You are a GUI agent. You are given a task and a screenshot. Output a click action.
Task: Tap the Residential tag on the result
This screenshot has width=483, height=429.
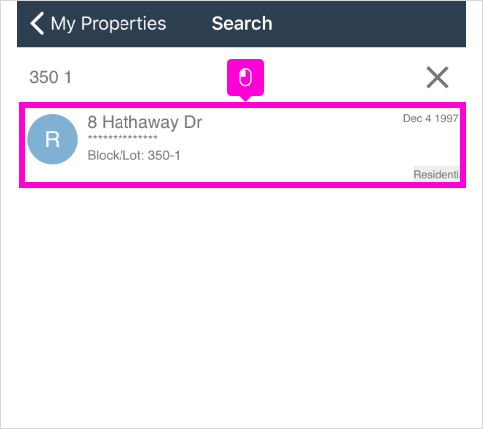[436, 174]
